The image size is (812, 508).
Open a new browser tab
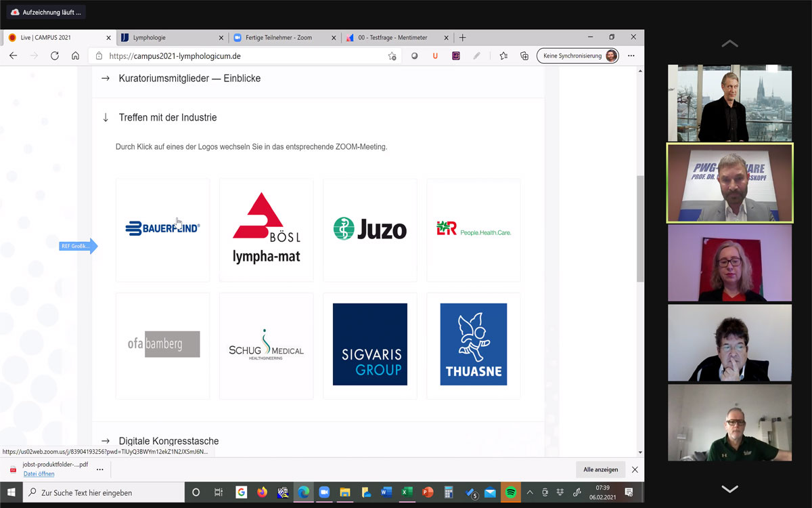click(463, 37)
